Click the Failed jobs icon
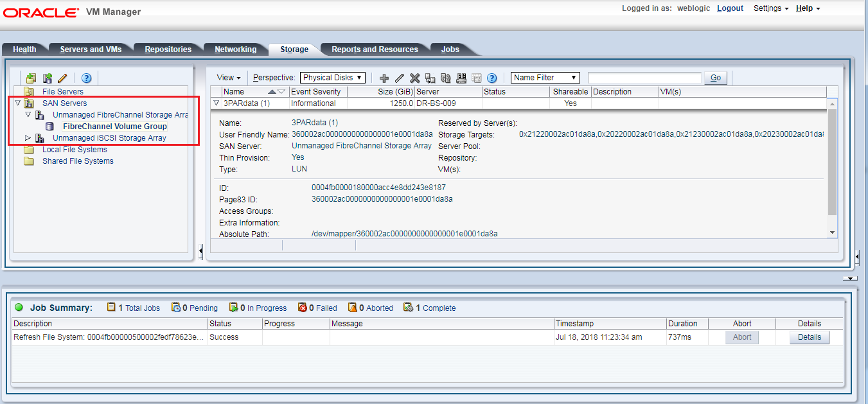 303,308
